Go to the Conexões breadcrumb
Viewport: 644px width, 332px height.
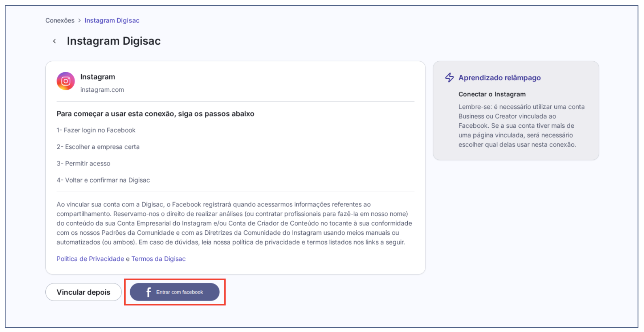pos(60,21)
